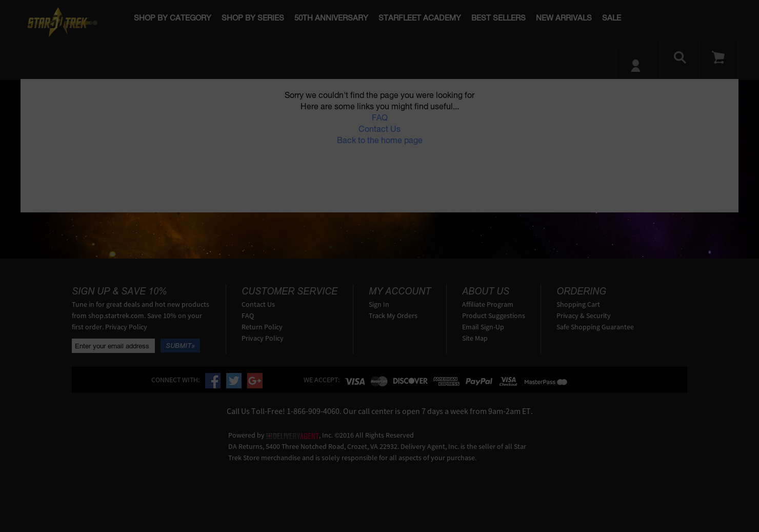The image size is (759, 532).
Task: Click the MasterCard payment logo
Action: pos(379,381)
